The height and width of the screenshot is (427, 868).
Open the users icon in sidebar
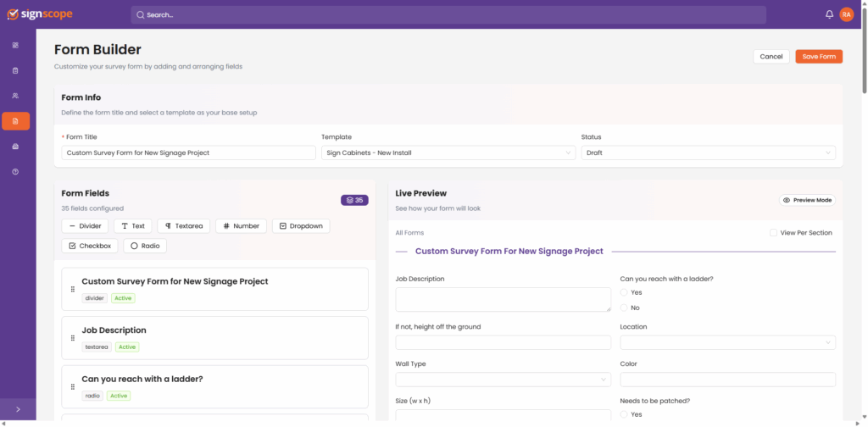point(15,96)
